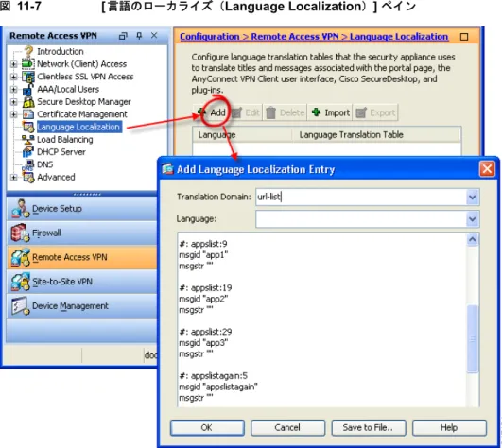Expand the Certificate Management node
Image resolution: width=502 pixels, height=448 pixels.
pos(13,114)
